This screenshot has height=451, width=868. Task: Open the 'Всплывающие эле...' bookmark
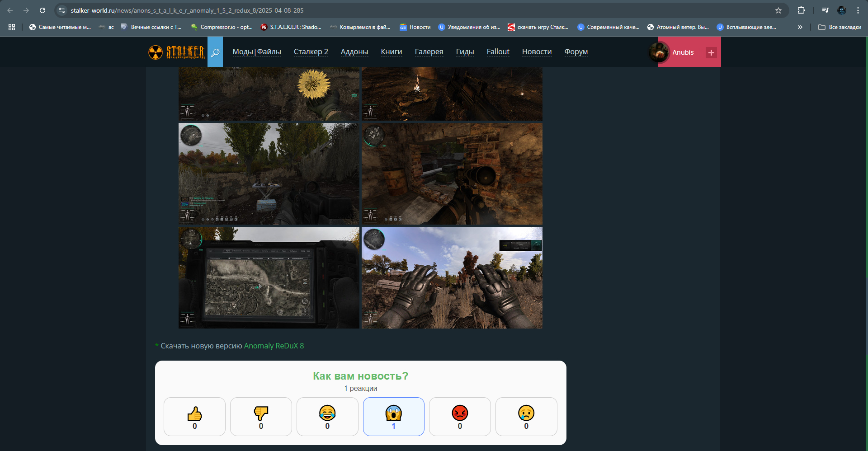pyautogui.click(x=747, y=27)
